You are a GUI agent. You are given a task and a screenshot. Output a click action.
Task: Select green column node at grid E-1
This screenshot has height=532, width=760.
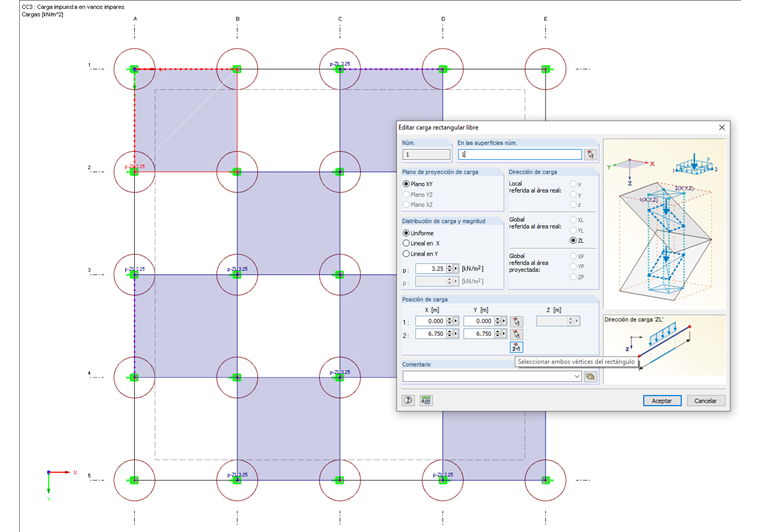coord(545,69)
